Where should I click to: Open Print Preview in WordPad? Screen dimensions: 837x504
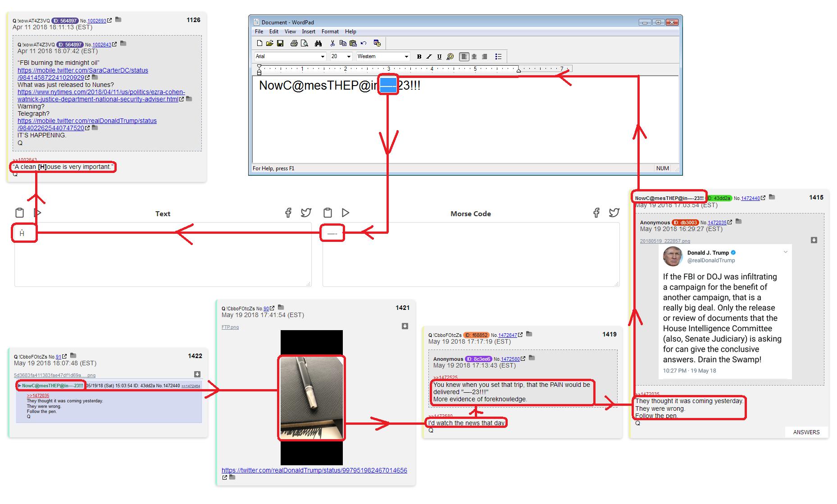click(305, 43)
